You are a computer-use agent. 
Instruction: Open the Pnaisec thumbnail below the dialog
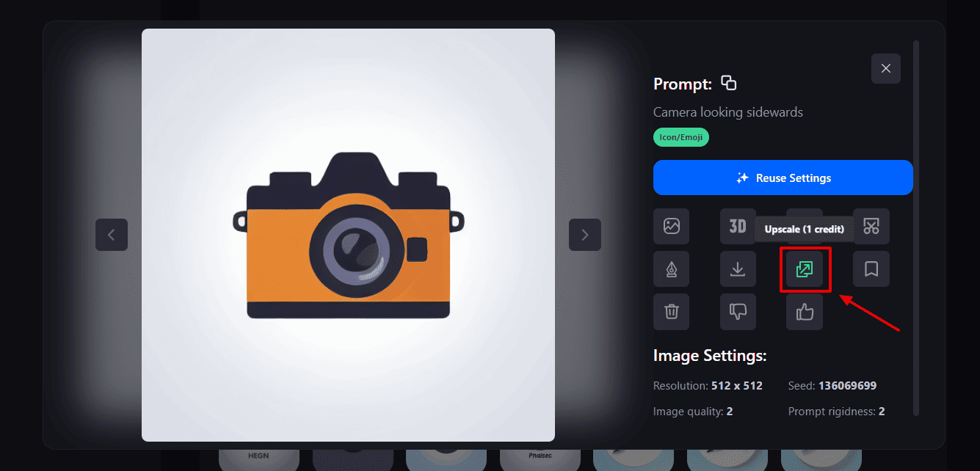pos(540,458)
